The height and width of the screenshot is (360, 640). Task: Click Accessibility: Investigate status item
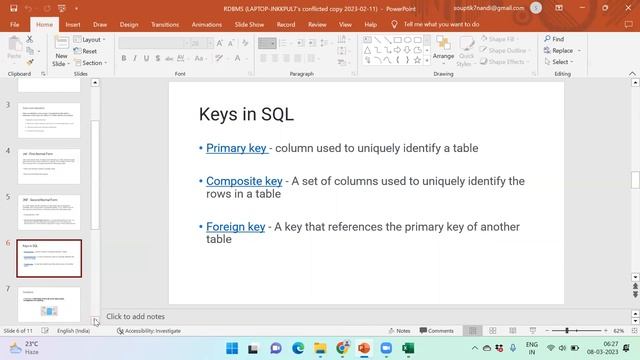(149, 331)
